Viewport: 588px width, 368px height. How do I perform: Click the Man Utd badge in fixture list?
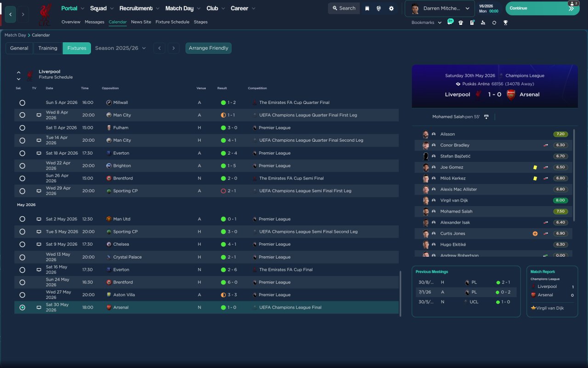click(109, 219)
